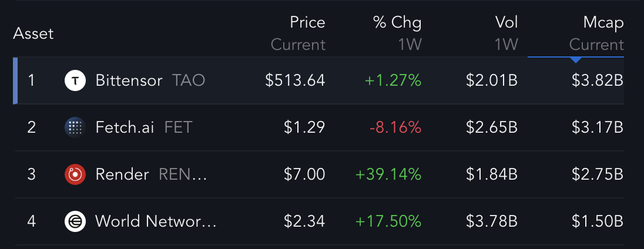The width and height of the screenshot is (644, 249).
Task: Click the FET ticker symbol
Action: pyautogui.click(x=178, y=127)
